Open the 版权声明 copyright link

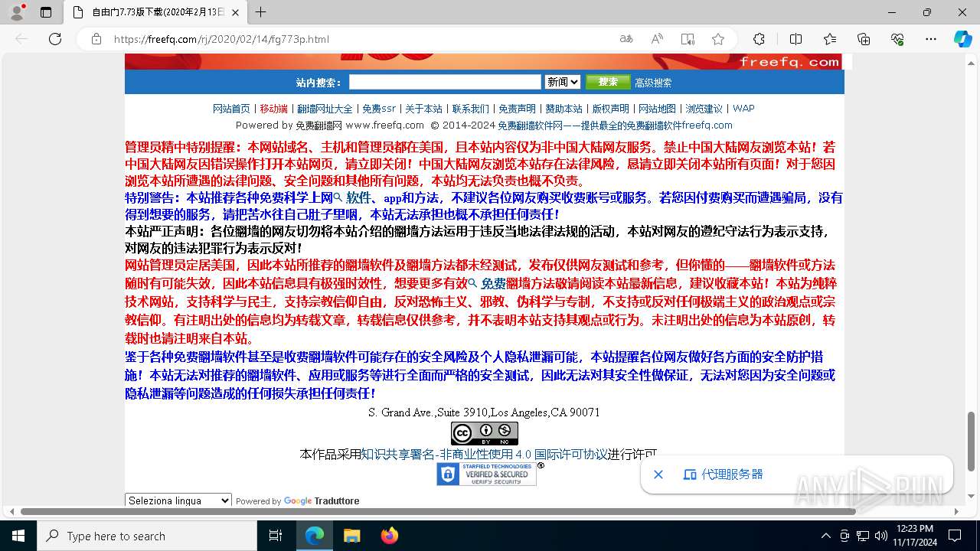610,109
